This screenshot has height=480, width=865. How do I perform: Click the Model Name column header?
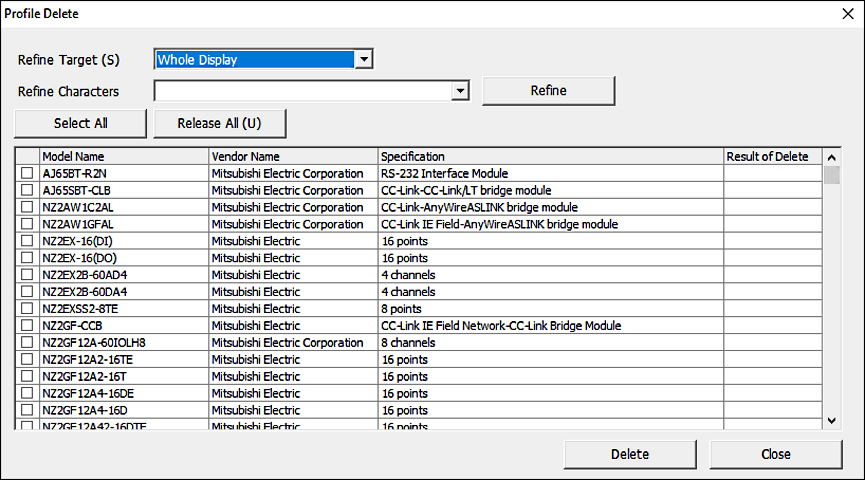(124, 156)
